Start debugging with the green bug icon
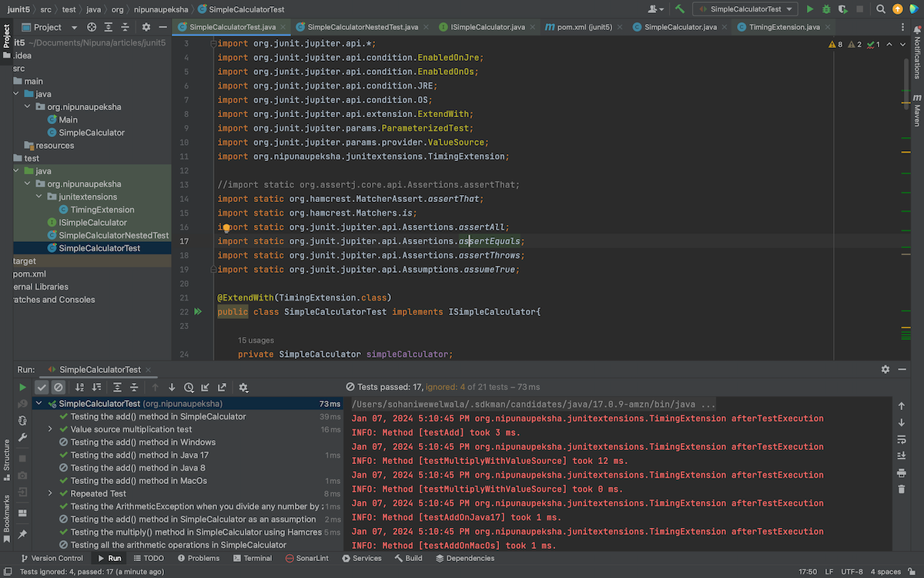This screenshot has width=924, height=578. click(x=826, y=9)
